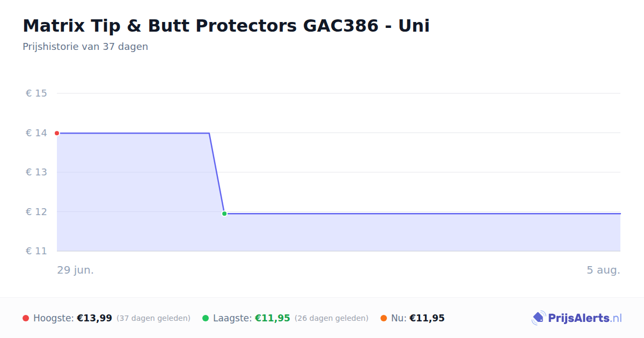This screenshot has width=644, height=338.
Task: Click the € 11 axis label
Action: click(36, 251)
